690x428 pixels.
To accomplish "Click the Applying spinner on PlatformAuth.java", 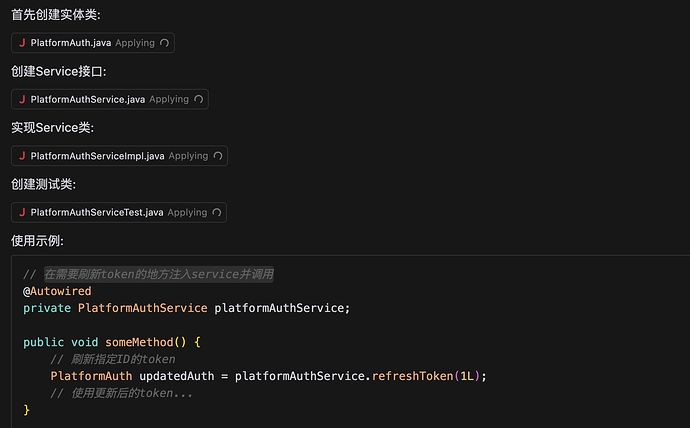I will click(x=165, y=43).
